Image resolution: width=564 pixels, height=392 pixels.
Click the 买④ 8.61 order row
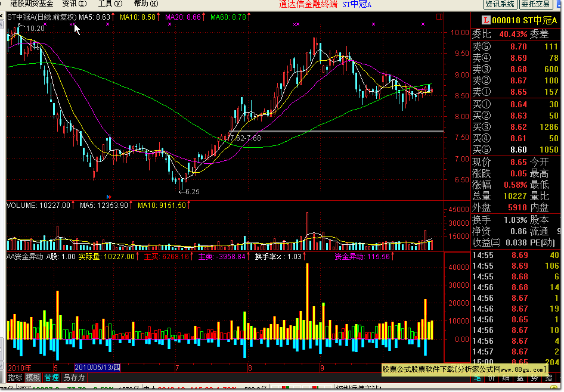(516, 138)
